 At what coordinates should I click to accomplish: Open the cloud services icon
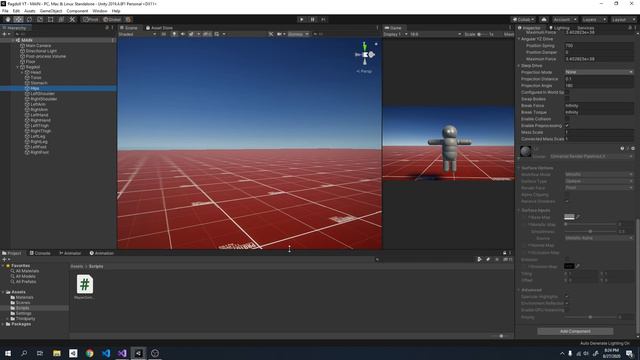coord(544,19)
